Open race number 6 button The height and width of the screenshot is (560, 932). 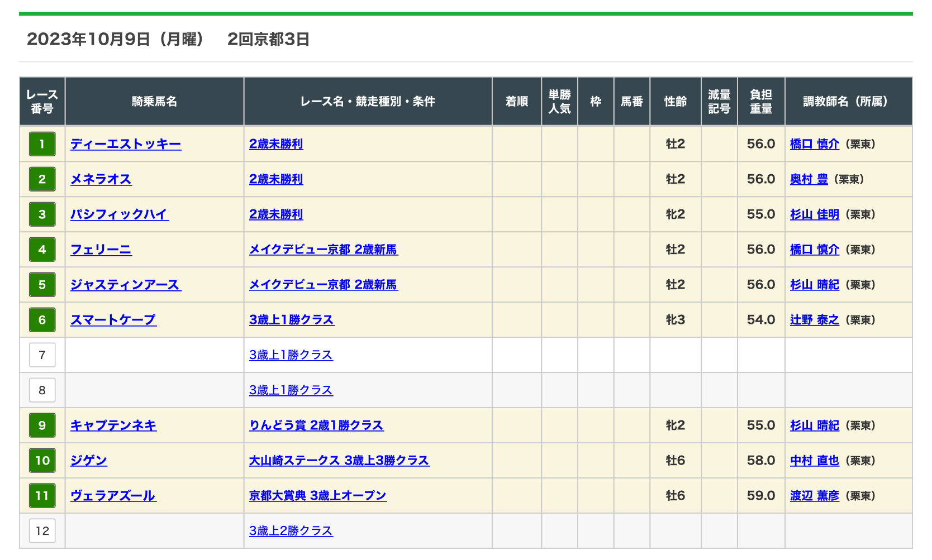coord(42,320)
